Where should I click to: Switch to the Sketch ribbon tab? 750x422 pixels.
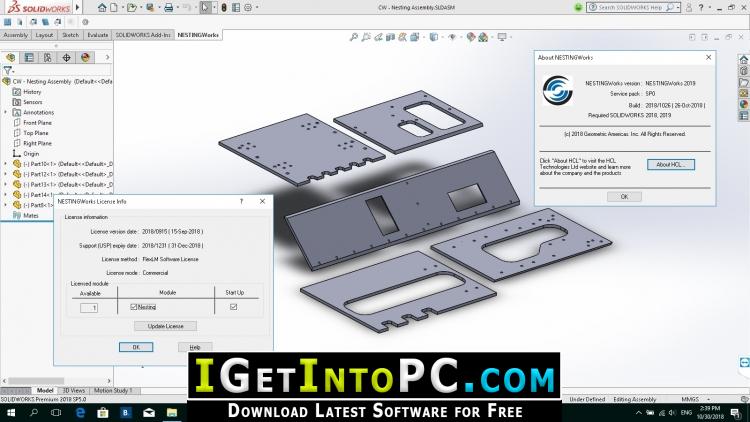pyautogui.click(x=70, y=35)
